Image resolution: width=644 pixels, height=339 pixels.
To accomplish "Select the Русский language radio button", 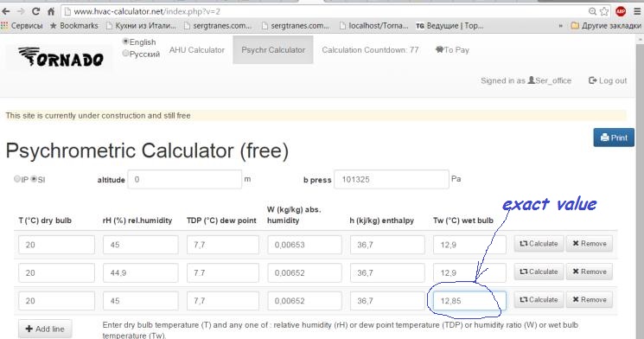I will (x=125, y=54).
